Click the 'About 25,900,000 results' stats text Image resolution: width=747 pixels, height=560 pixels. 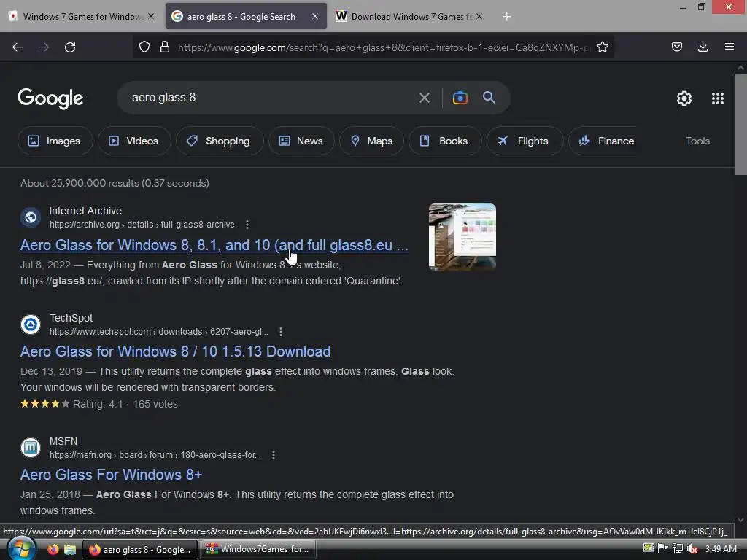point(115,183)
